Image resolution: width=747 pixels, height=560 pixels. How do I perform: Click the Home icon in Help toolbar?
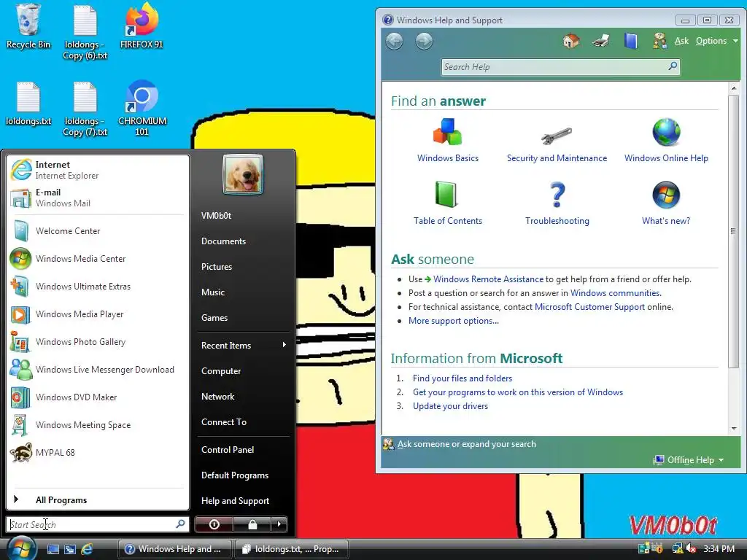pos(570,41)
